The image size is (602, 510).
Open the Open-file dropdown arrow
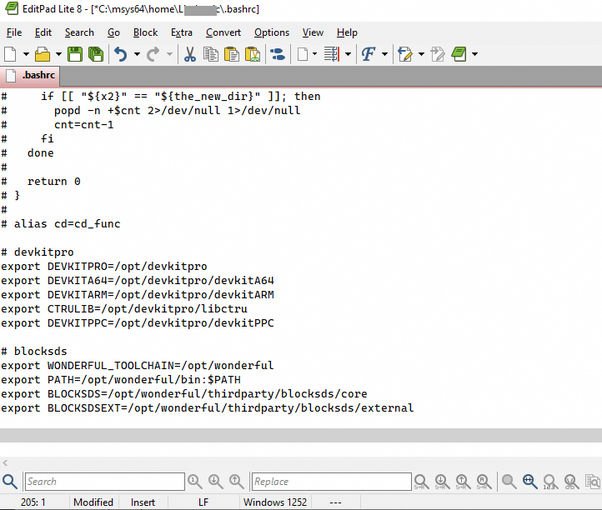coord(59,54)
